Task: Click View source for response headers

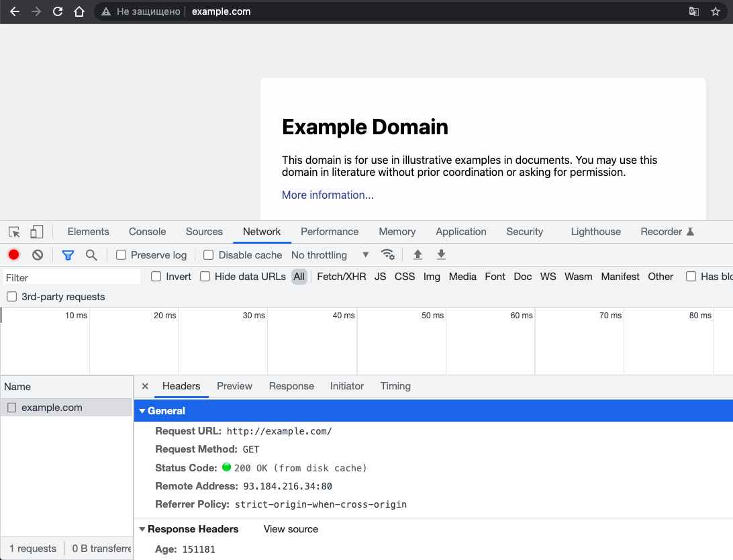Action: (291, 529)
